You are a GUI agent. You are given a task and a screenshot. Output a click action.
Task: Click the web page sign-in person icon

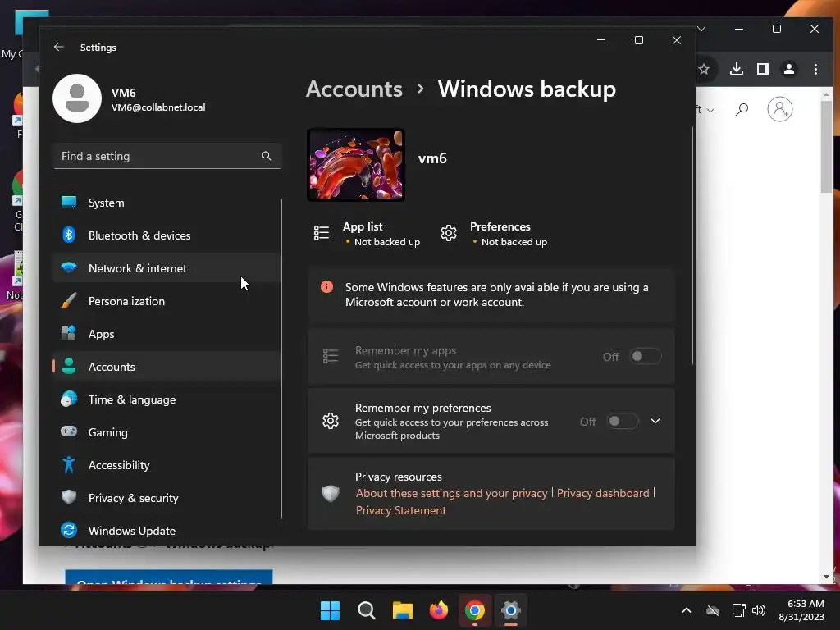point(780,109)
